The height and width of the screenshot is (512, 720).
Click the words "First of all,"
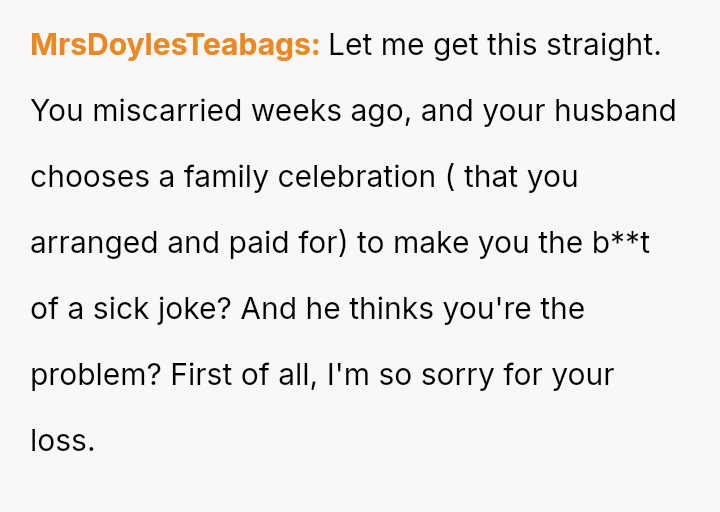(x=241, y=375)
